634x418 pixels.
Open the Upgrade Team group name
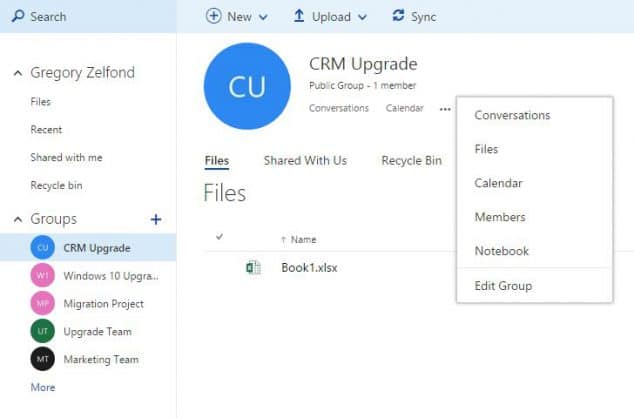(97, 332)
